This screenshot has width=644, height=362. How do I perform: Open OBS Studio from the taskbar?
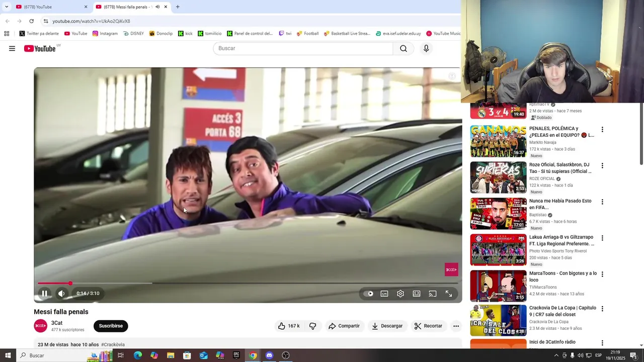pos(286,355)
